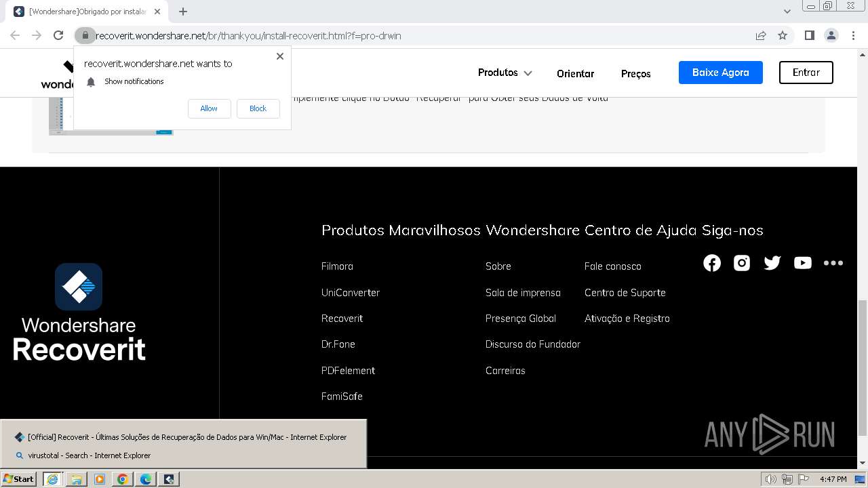Screen dimensions: 868x488
Task: Share this page icon in address bar
Action: (761, 36)
